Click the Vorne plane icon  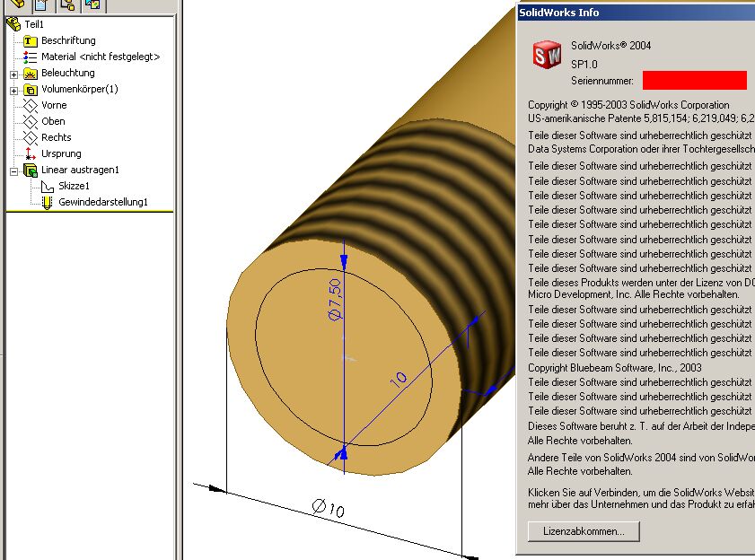click(31, 106)
